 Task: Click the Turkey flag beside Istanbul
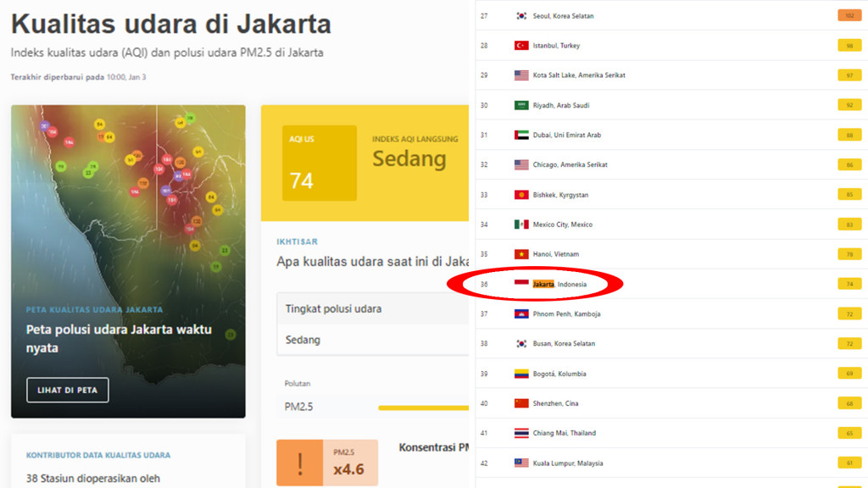(x=521, y=46)
